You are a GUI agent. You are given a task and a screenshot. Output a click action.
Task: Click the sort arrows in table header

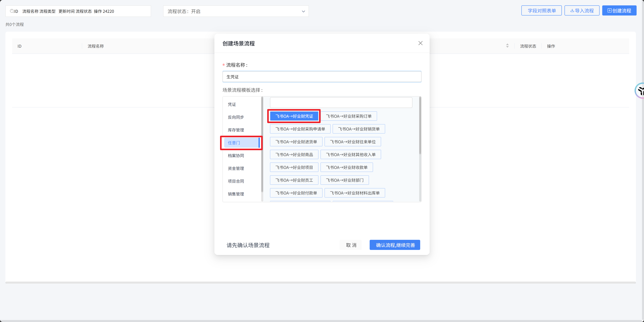[507, 46]
